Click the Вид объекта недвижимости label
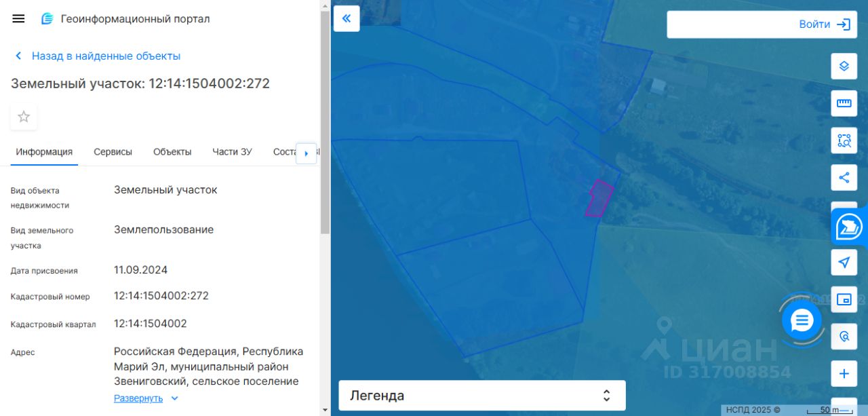This screenshot has height=416, width=868. point(40,198)
